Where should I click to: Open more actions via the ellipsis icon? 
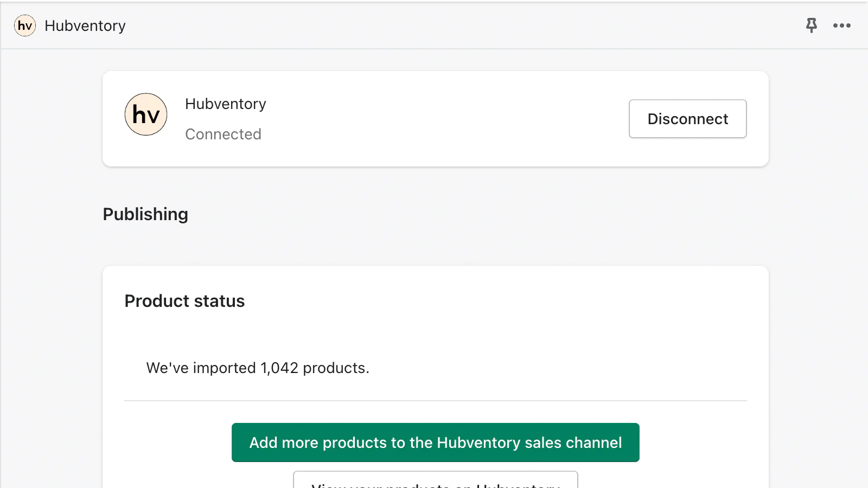coord(841,25)
